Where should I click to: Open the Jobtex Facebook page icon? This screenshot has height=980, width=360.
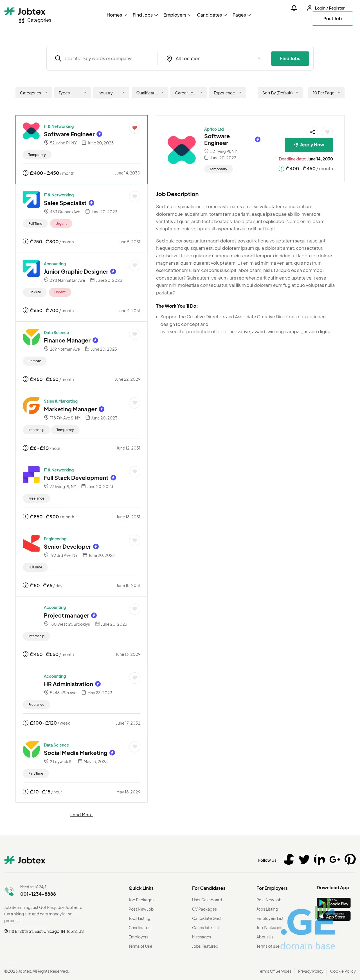[x=289, y=860]
